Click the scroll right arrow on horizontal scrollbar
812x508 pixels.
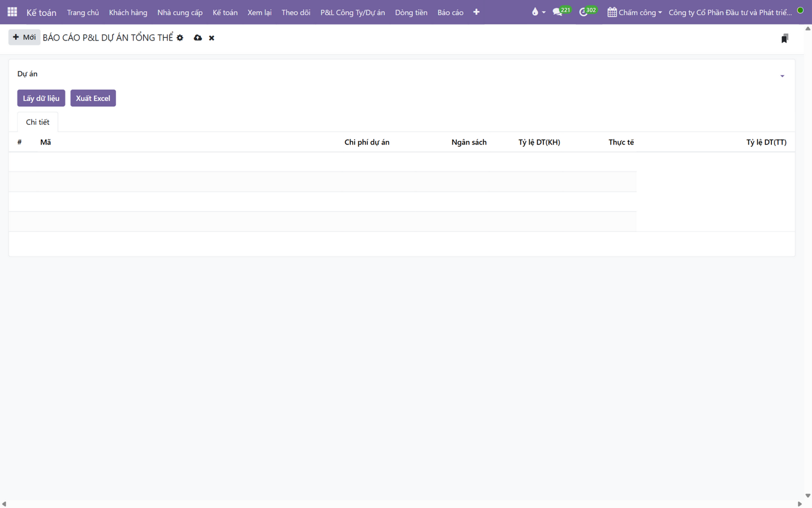point(799,504)
